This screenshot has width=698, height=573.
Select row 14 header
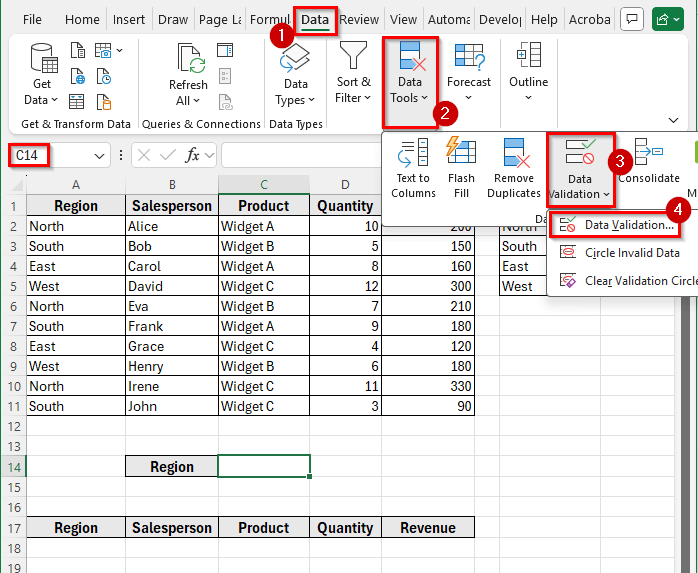(x=14, y=467)
